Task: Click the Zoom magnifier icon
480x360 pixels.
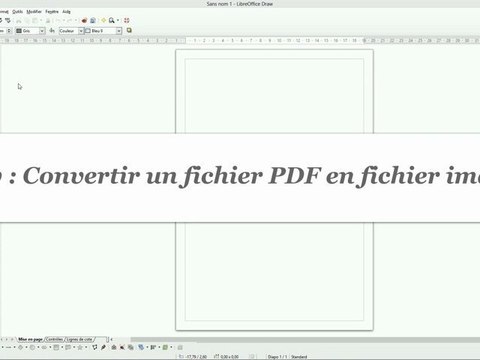Action: pyautogui.click(x=111, y=20)
